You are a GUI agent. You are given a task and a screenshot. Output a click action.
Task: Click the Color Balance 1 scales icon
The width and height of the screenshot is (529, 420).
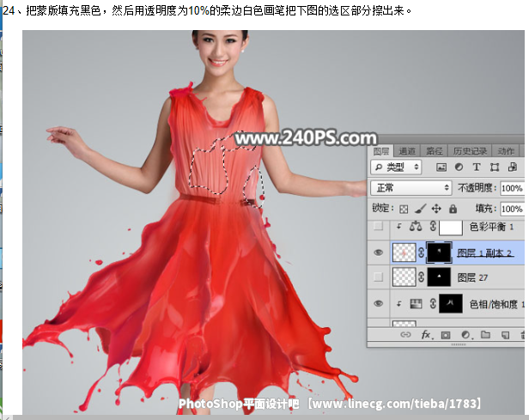(x=416, y=227)
